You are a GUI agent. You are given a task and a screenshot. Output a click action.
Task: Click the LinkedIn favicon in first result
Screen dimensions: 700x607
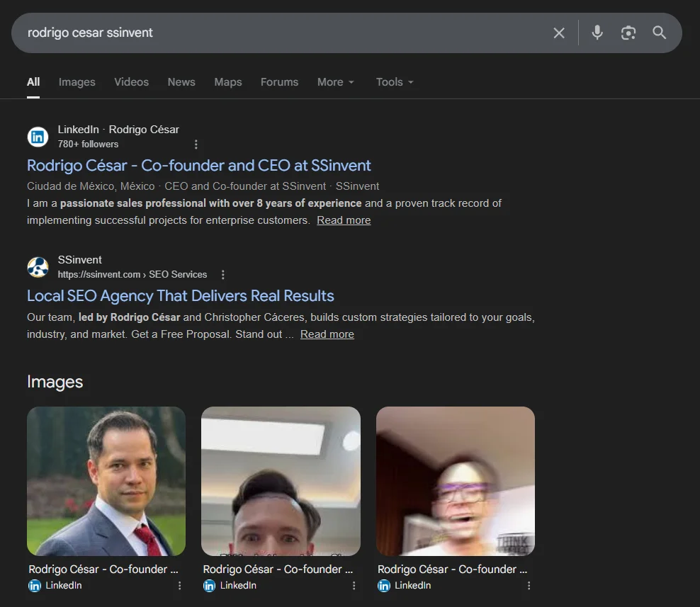(x=38, y=137)
